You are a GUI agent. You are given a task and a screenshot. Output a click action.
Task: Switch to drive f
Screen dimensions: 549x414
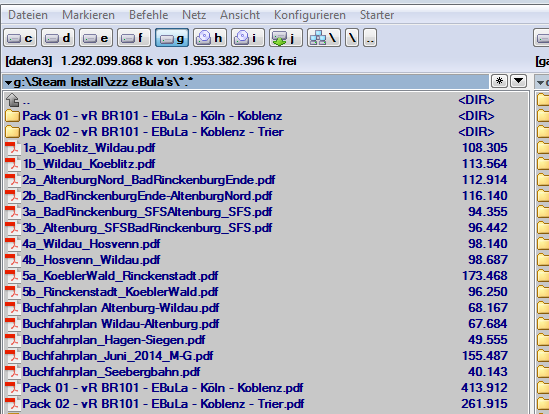134,38
